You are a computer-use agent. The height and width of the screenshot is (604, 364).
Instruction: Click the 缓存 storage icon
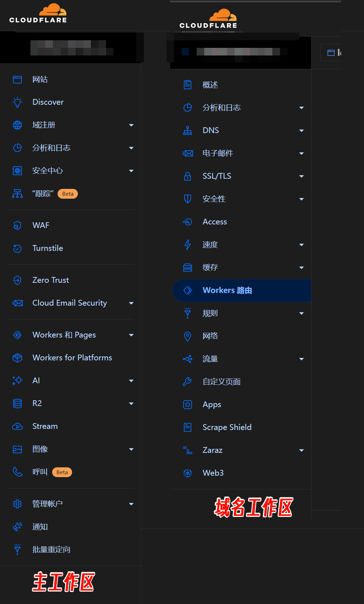pos(188,268)
